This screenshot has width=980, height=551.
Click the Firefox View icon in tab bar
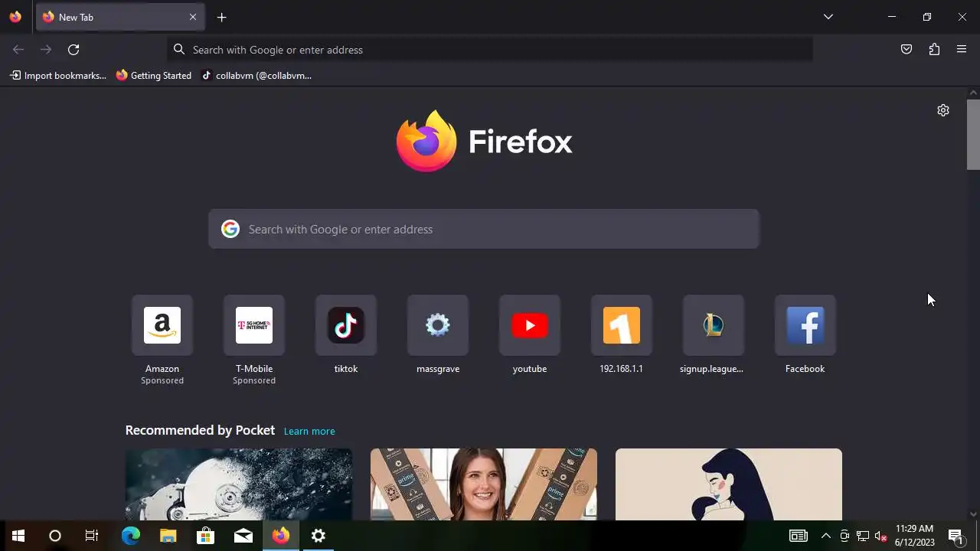pyautogui.click(x=15, y=17)
